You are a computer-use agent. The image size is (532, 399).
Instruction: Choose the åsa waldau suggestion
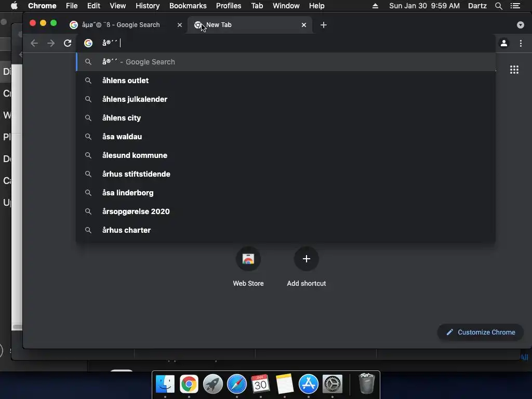pyautogui.click(x=286, y=137)
